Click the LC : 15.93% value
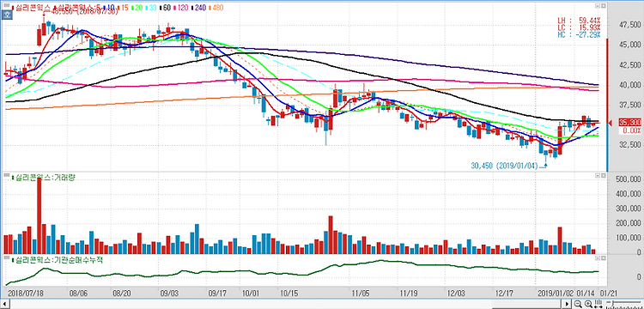The width and height of the screenshot is (644, 309). point(579,27)
